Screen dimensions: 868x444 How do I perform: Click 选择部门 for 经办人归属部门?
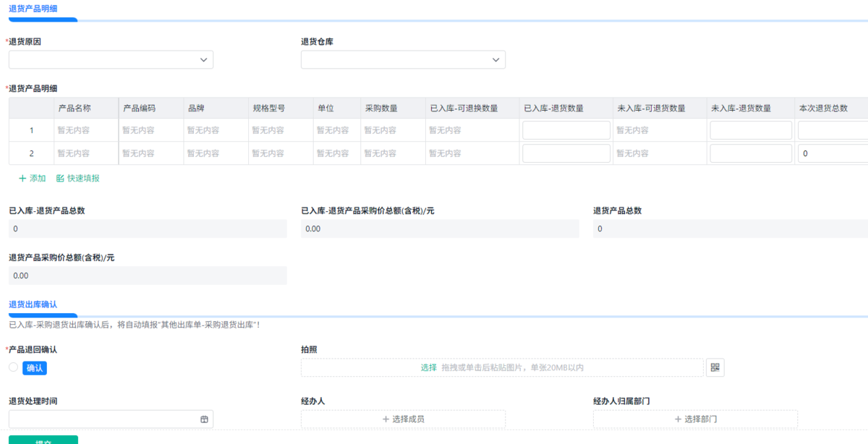point(695,419)
